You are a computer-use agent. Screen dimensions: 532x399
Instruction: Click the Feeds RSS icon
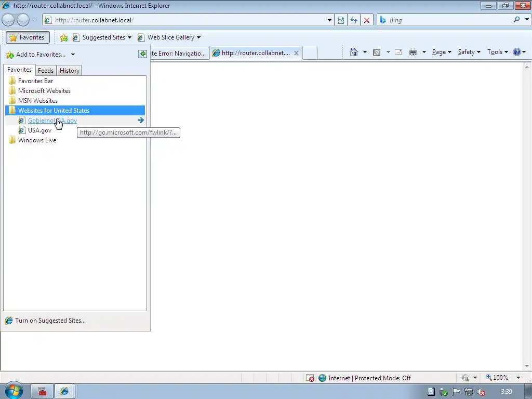(377, 52)
